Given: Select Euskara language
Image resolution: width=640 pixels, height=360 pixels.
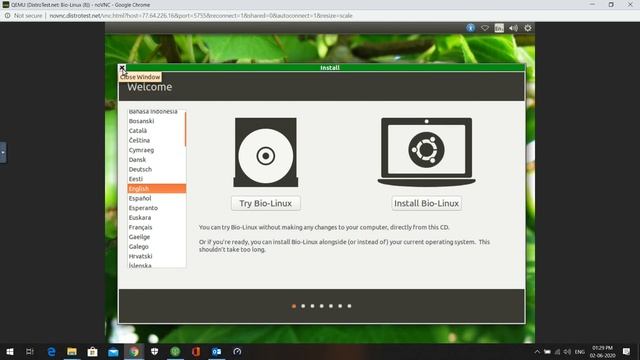Looking at the screenshot, I should pyautogui.click(x=156, y=218).
